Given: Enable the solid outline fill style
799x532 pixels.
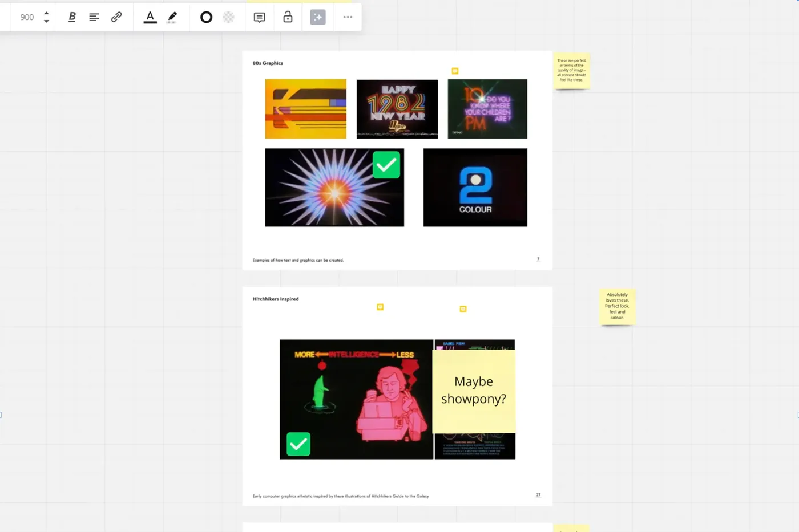Looking at the screenshot, I should tap(206, 17).
